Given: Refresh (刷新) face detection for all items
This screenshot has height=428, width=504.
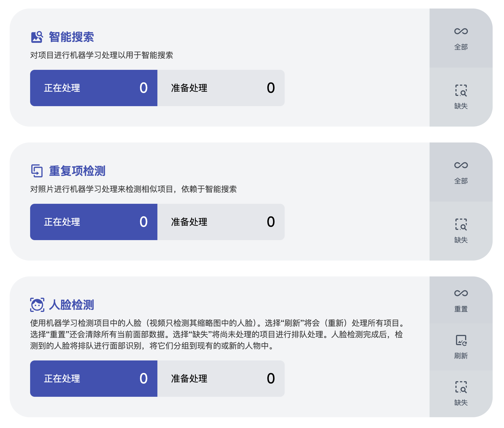Looking at the screenshot, I should [x=461, y=347].
